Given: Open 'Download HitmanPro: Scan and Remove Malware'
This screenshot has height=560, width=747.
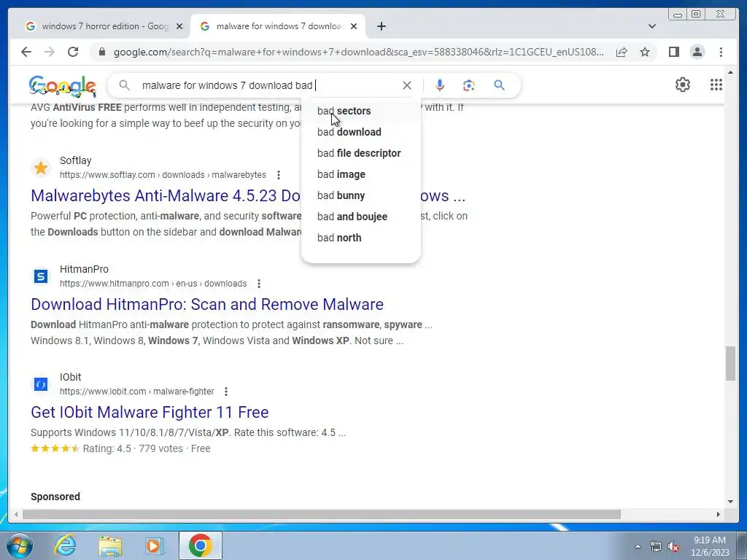Looking at the screenshot, I should [x=207, y=304].
